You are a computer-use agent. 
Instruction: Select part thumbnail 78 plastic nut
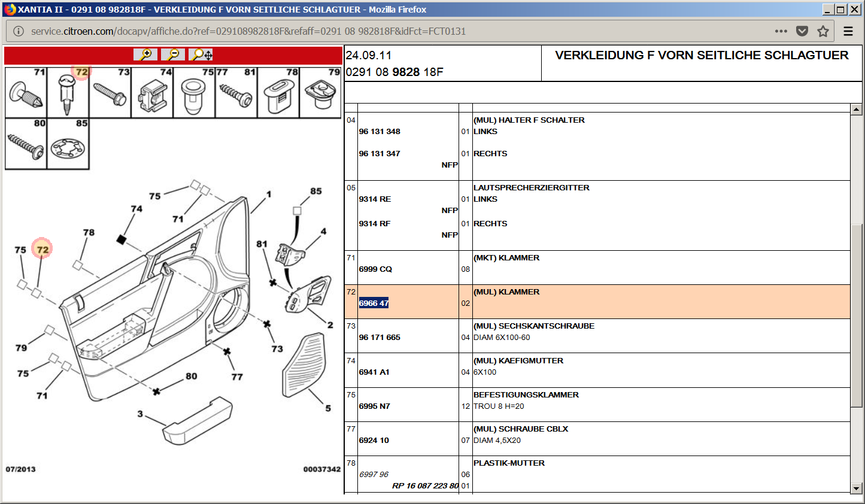click(x=278, y=92)
